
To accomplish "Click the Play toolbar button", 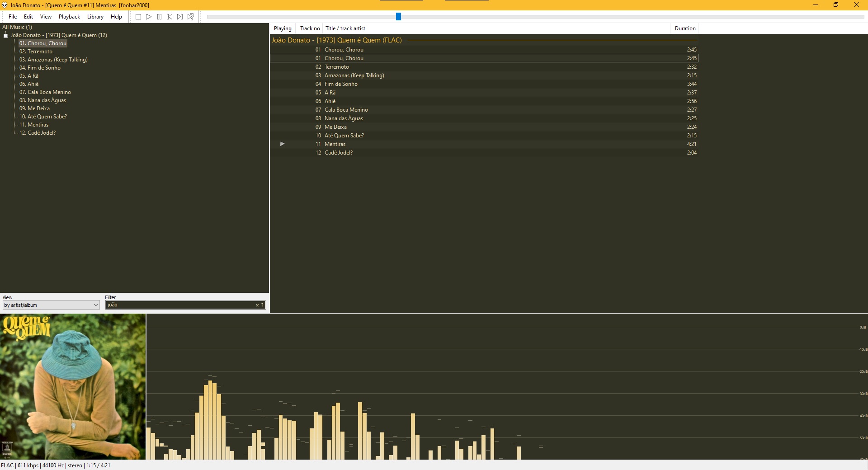I will (x=149, y=17).
